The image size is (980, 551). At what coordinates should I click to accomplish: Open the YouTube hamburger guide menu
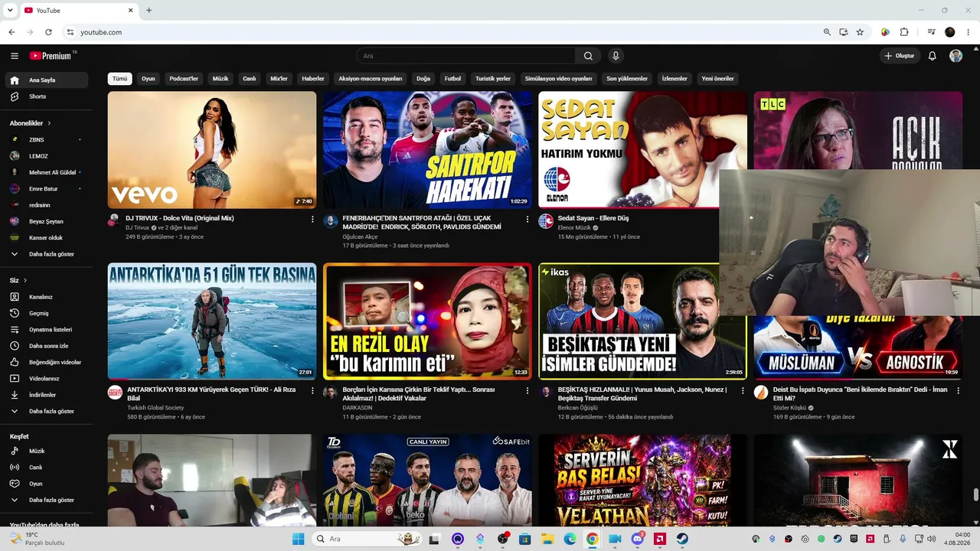pyautogui.click(x=15, y=56)
